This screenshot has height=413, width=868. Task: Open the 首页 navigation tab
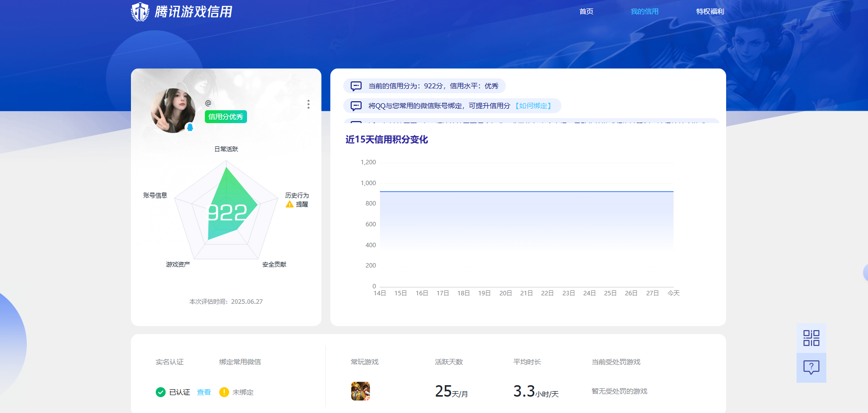click(x=586, y=11)
